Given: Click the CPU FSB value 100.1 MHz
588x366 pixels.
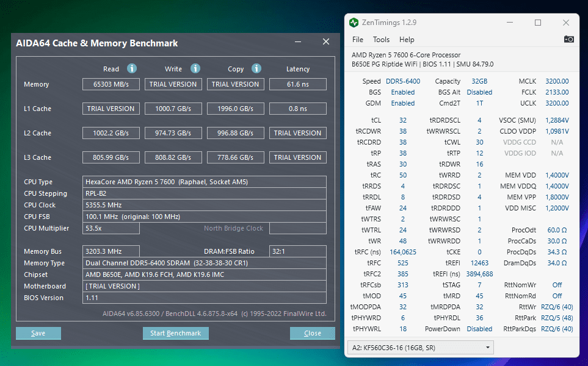Looking at the screenshot, I should point(205,217).
